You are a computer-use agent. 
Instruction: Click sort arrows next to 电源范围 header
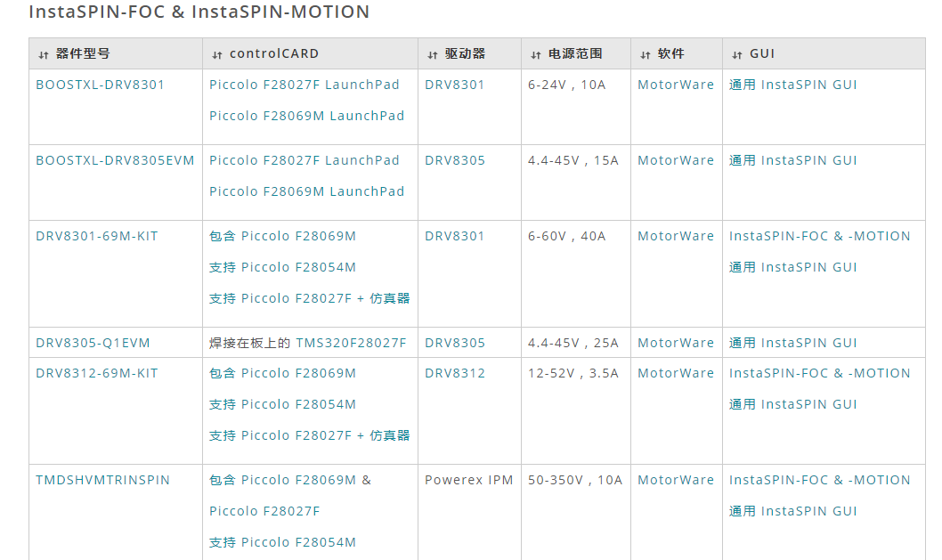(536, 54)
